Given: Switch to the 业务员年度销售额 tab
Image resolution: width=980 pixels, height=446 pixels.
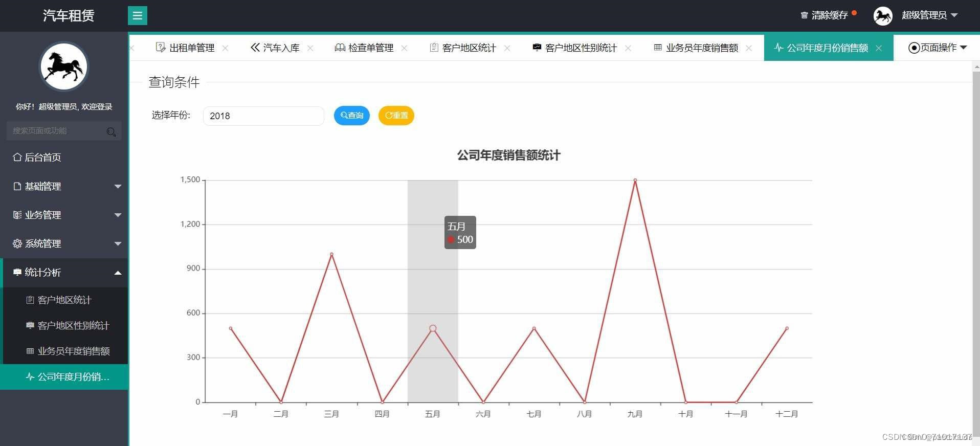Looking at the screenshot, I should tap(702, 48).
